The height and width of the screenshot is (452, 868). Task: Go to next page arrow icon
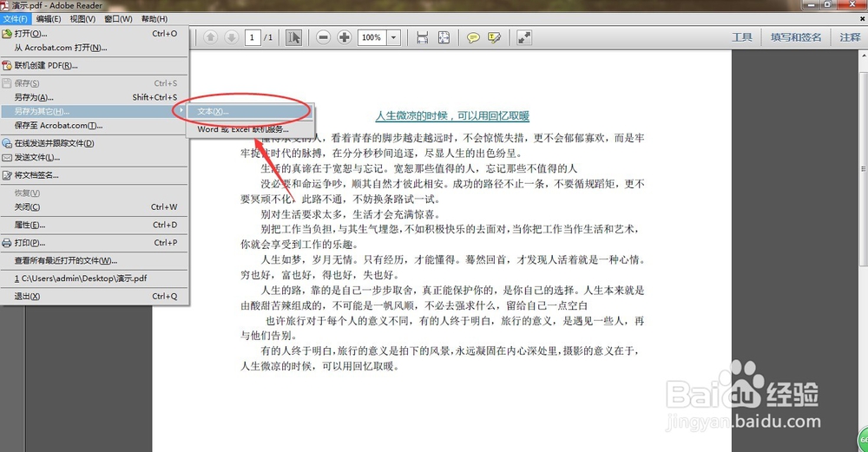click(x=232, y=37)
